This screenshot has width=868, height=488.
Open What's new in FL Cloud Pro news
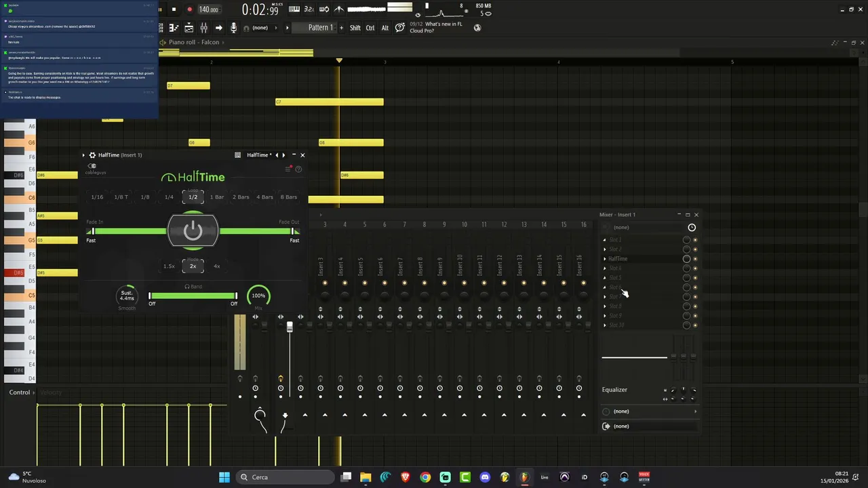point(436,28)
